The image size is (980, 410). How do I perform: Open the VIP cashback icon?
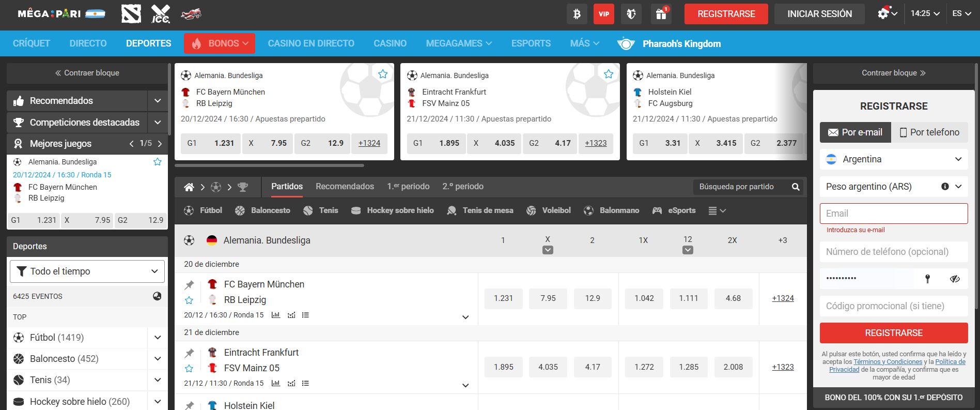[x=603, y=14]
